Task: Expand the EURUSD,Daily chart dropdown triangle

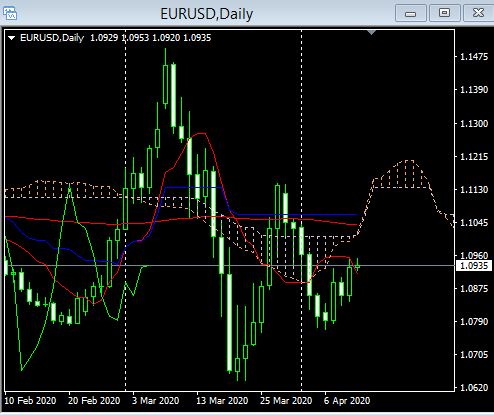Action: tap(12, 38)
